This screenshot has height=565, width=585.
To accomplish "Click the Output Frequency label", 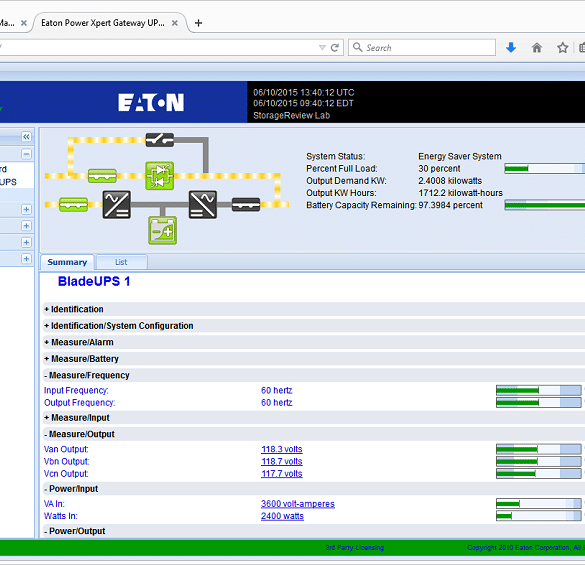I will (x=79, y=402).
